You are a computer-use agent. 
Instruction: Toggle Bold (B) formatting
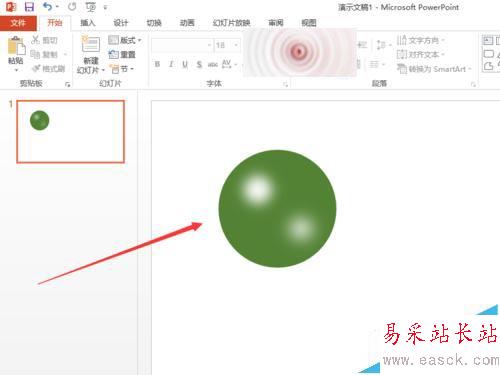(157, 64)
